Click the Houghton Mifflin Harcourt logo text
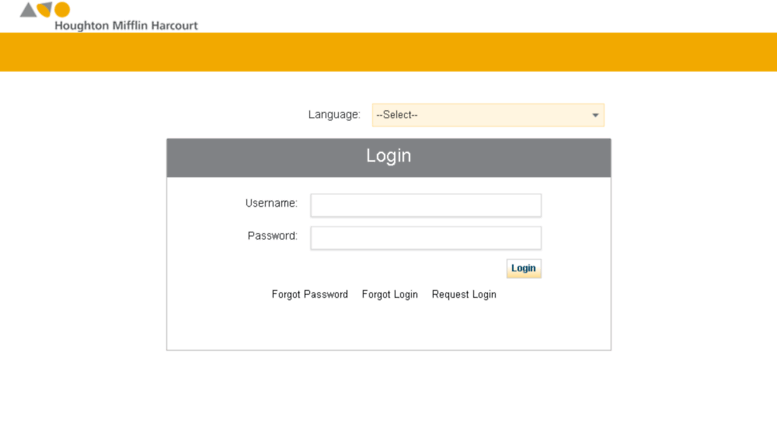Screen dimensions: 777x423 pyautogui.click(x=126, y=26)
